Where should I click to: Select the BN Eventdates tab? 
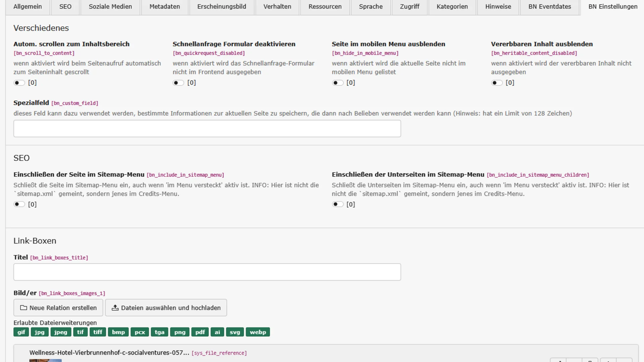click(x=550, y=7)
